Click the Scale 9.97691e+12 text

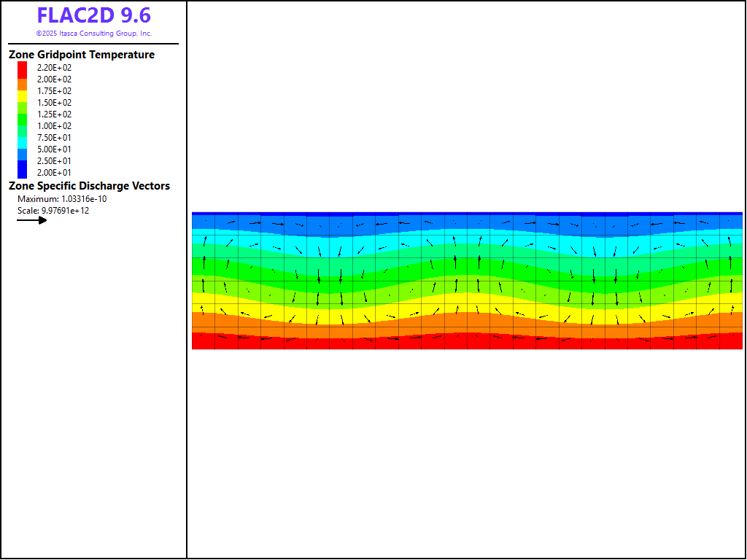[x=53, y=211]
